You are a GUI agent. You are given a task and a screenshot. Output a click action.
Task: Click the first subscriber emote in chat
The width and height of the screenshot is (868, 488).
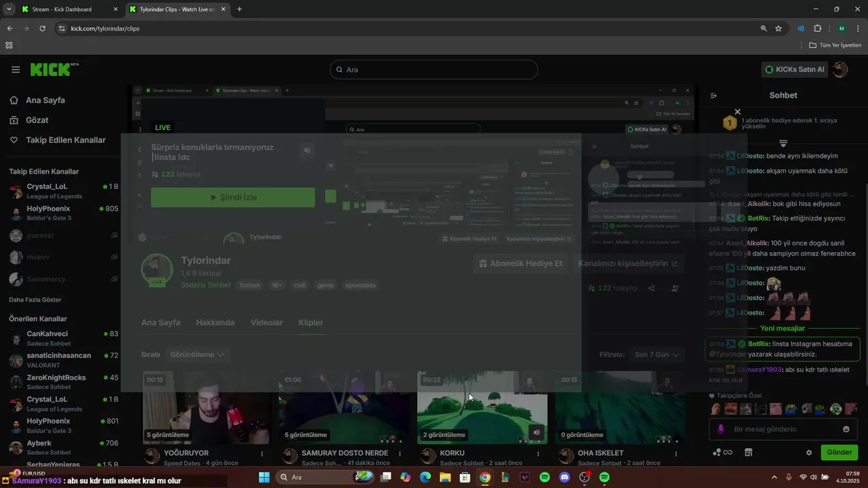point(715,409)
